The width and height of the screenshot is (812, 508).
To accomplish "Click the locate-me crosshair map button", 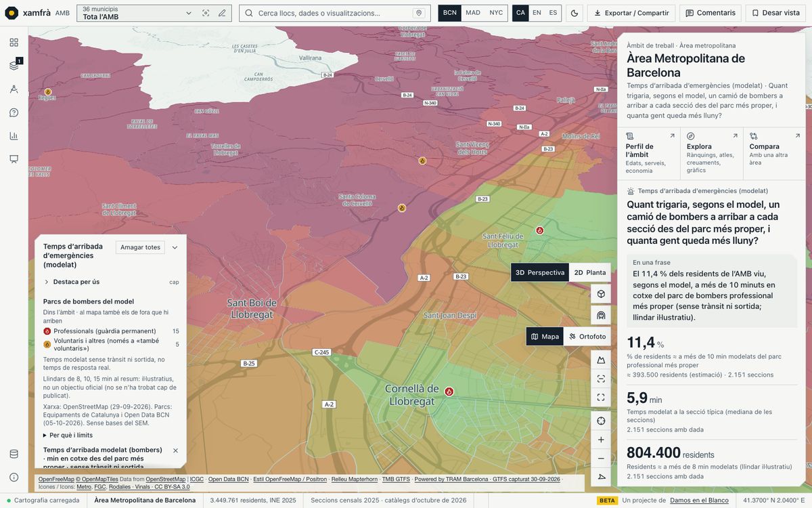I will click(x=601, y=421).
